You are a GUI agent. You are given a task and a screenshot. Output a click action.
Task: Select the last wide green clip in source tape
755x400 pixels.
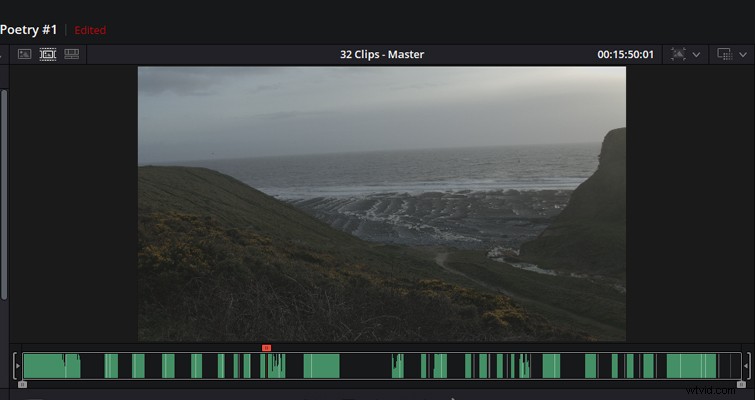(x=692, y=366)
